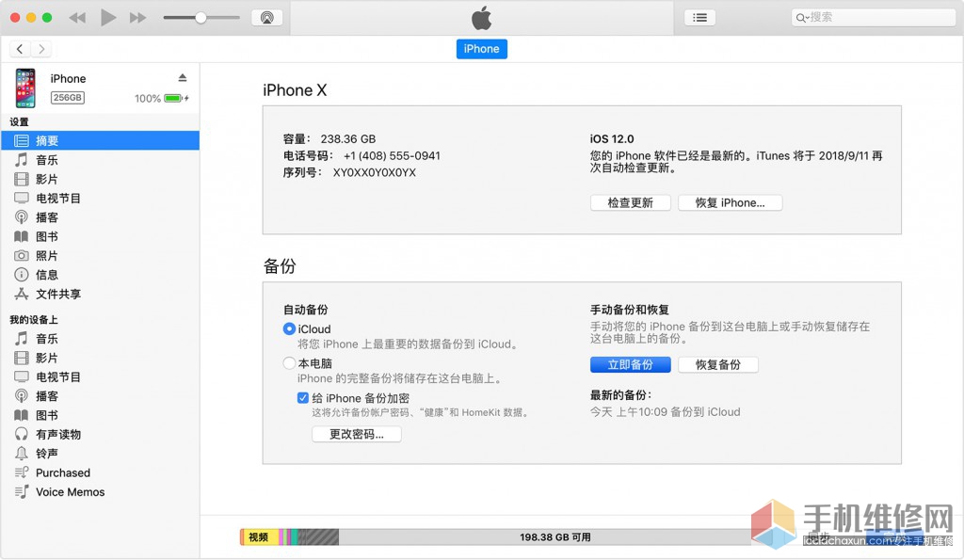Open 信息 in the sidebar
The image size is (964, 560).
point(100,275)
